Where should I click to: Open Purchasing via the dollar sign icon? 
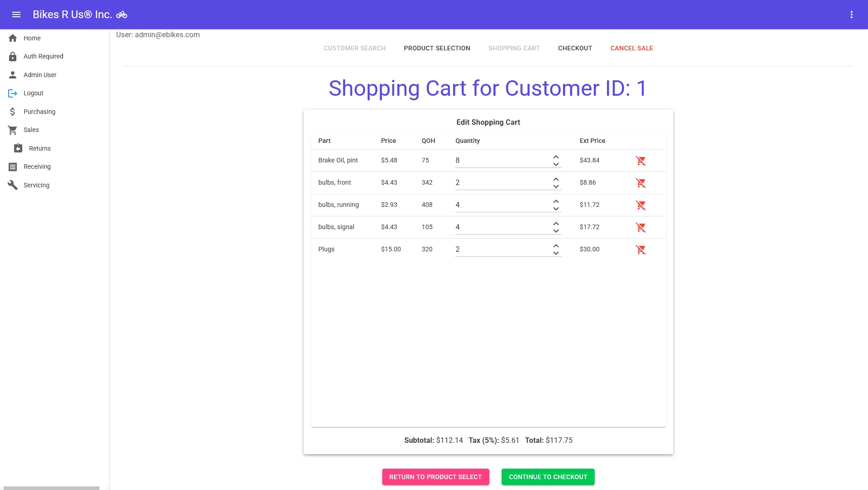click(12, 112)
